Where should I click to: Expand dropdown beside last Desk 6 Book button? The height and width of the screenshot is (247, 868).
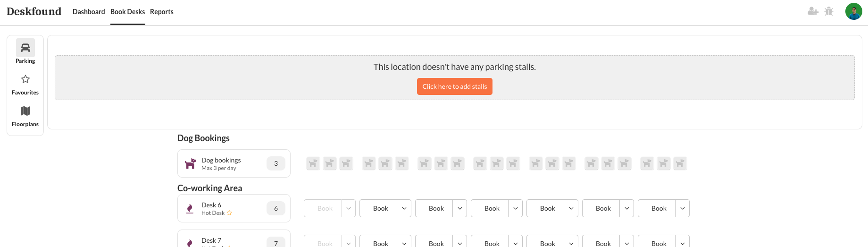point(683,208)
